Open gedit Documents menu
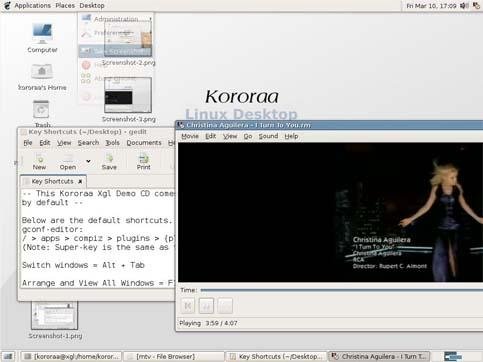483x362 pixels. [x=144, y=143]
